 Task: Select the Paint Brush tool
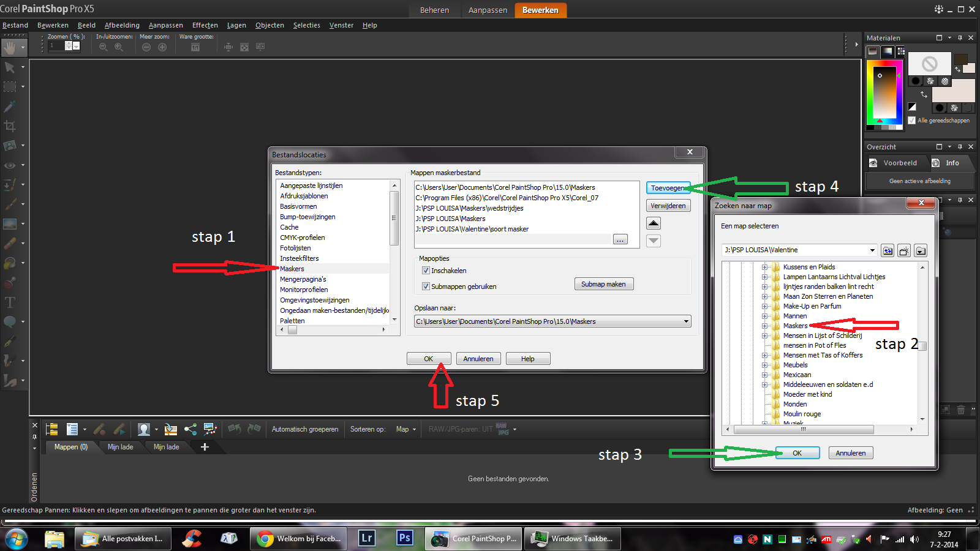(x=10, y=204)
